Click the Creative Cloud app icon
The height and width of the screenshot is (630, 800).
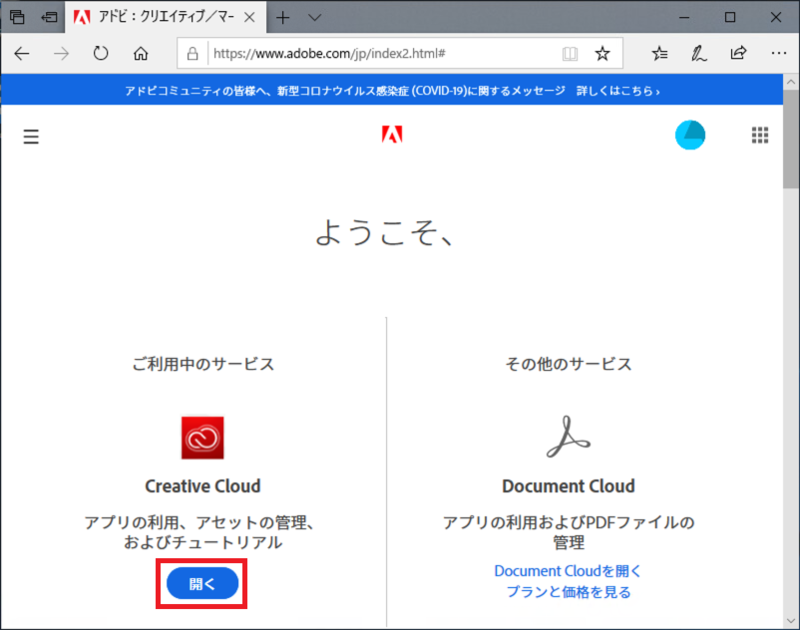point(203,438)
